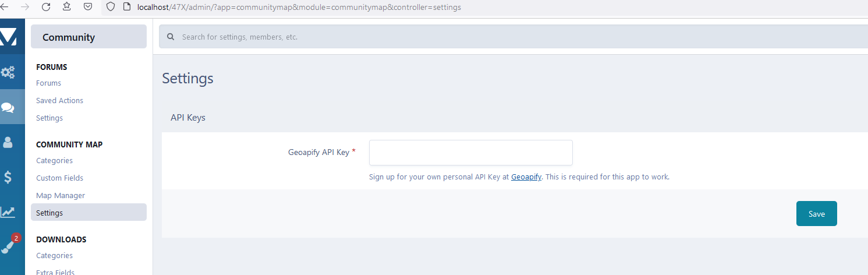Open Custom Fields under Community Map
868x275 pixels.
pos(59,178)
